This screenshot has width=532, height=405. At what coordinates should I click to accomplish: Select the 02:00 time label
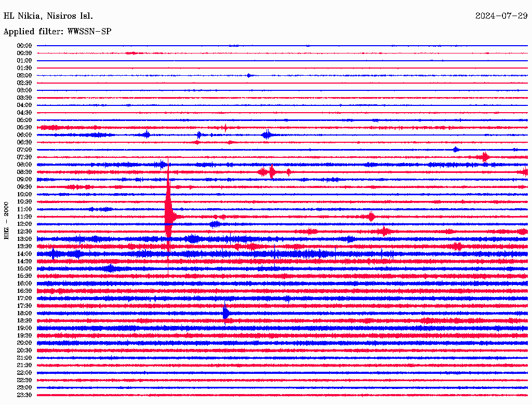[24, 75]
